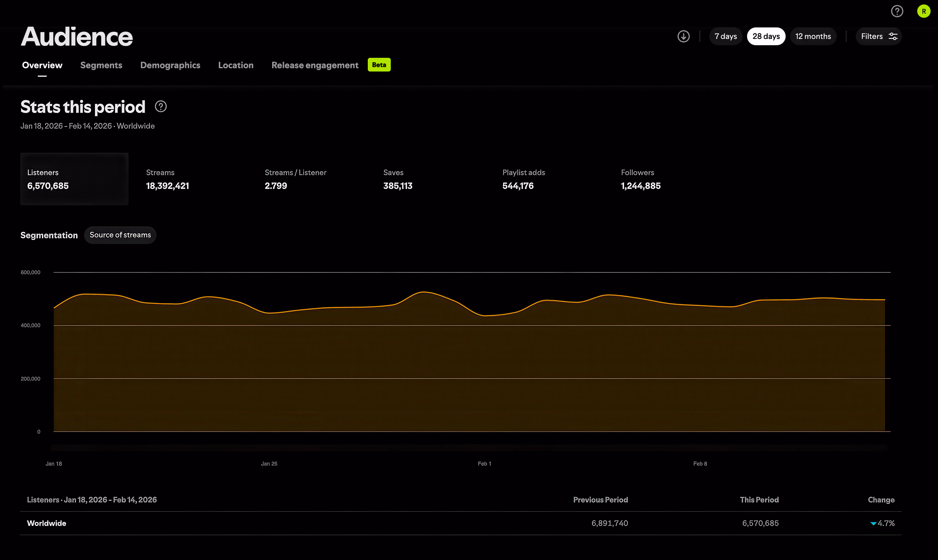The image size is (938, 560).
Task: Open the Location tab
Action: [x=235, y=65]
